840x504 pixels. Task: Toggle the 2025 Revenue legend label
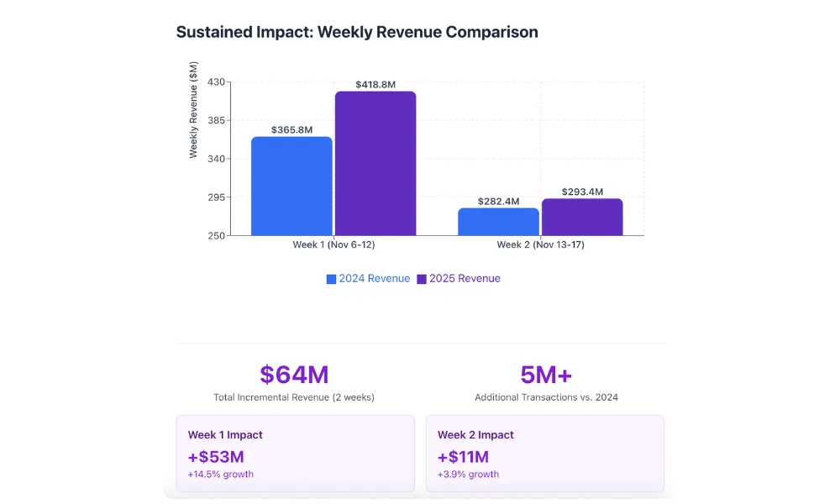point(465,279)
